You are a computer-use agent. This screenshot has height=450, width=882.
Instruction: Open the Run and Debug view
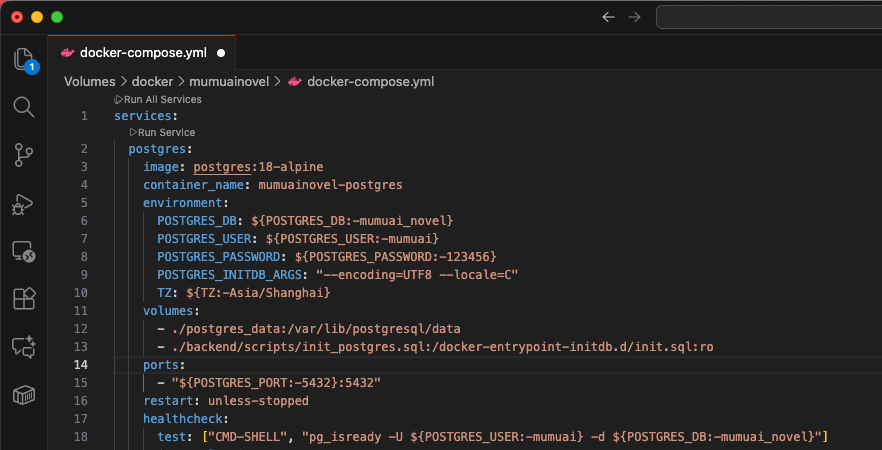click(24, 204)
